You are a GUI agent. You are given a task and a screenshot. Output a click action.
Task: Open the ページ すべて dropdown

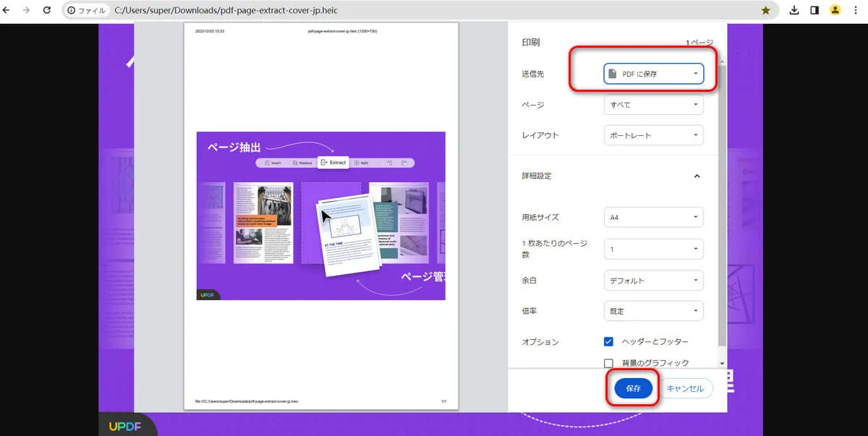[x=653, y=105]
